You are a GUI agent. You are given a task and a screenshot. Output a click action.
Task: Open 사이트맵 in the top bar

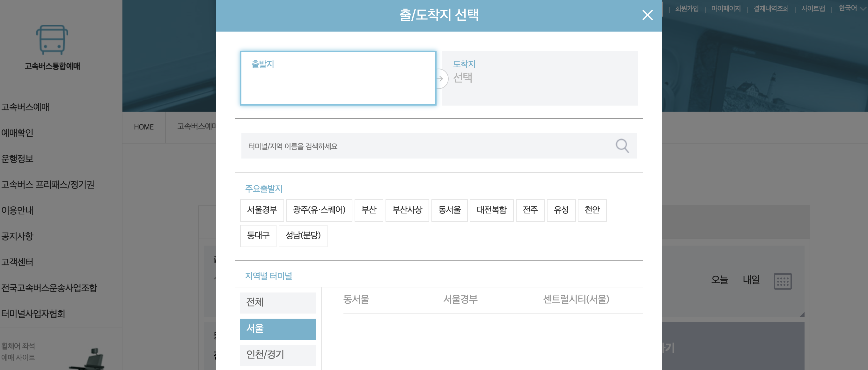[813, 8]
